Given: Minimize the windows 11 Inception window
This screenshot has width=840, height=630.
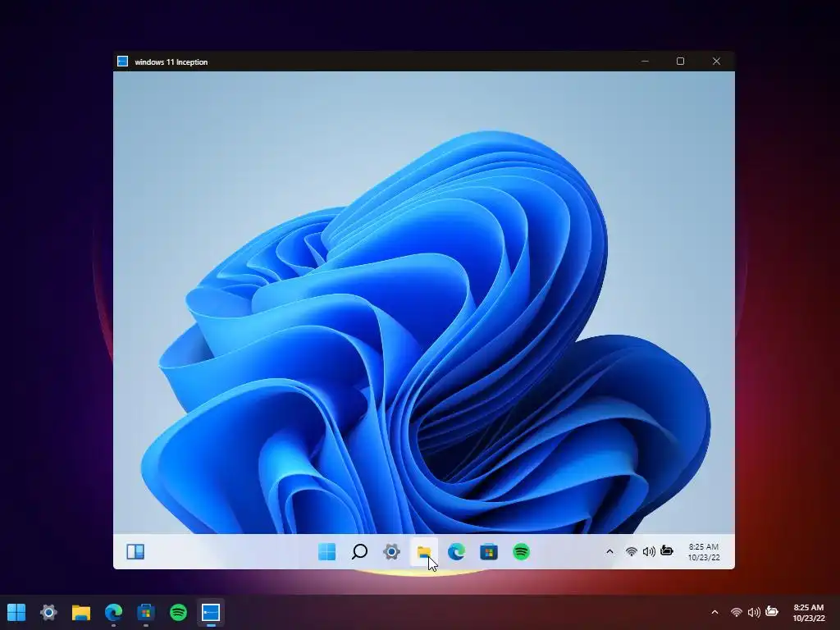Looking at the screenshot, I should click(645, 61).
